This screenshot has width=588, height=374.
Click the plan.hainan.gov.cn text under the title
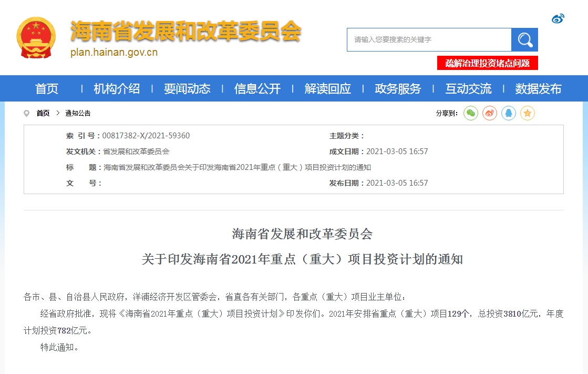114,53
